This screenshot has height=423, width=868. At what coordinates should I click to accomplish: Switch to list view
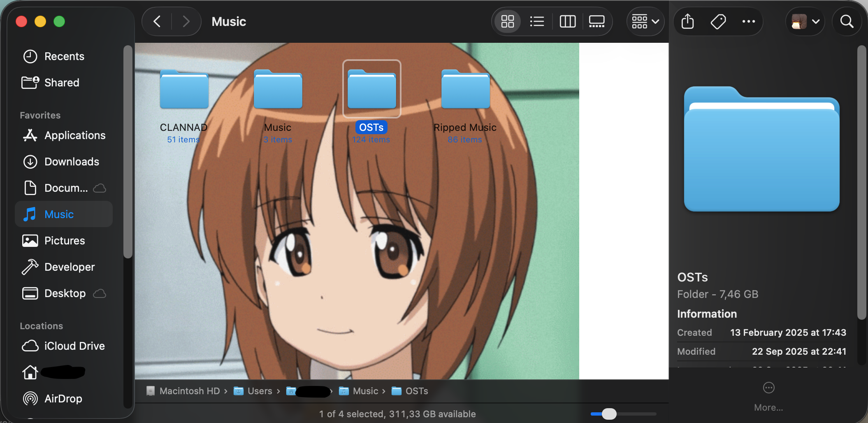[x=537, y=21]
